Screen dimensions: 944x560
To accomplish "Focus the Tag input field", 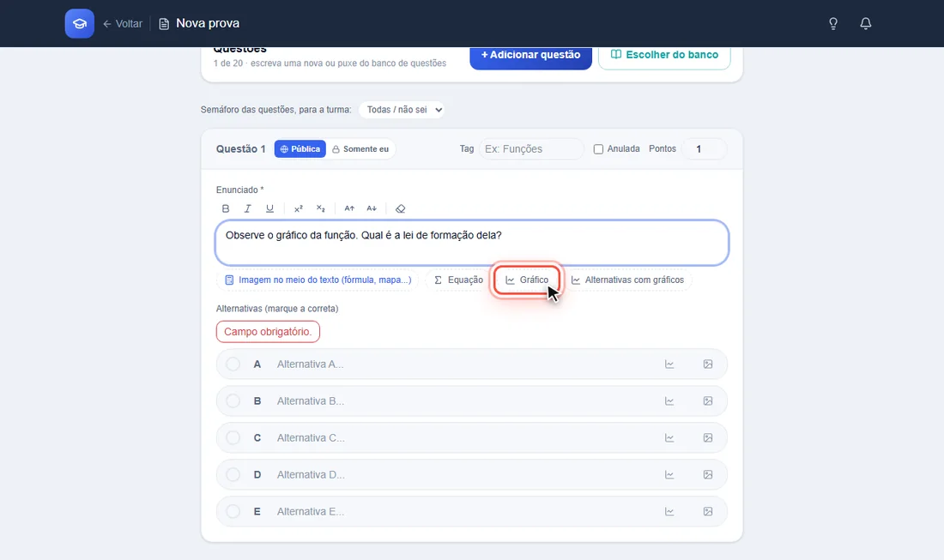I will 531,149.
